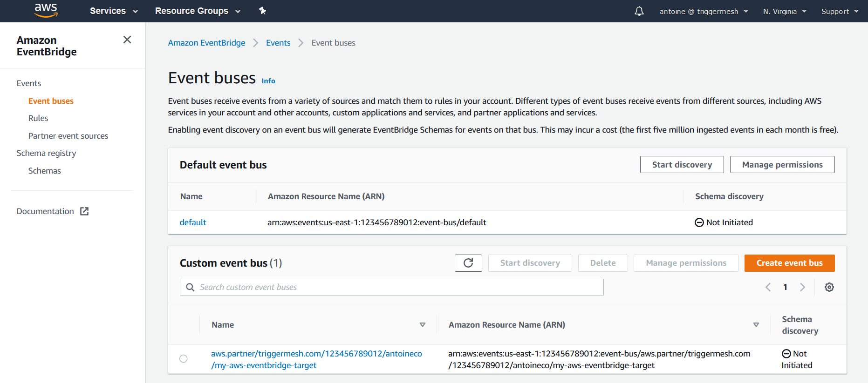Click the Create event bus button
The image size is (868, 383).
[790, 263]
